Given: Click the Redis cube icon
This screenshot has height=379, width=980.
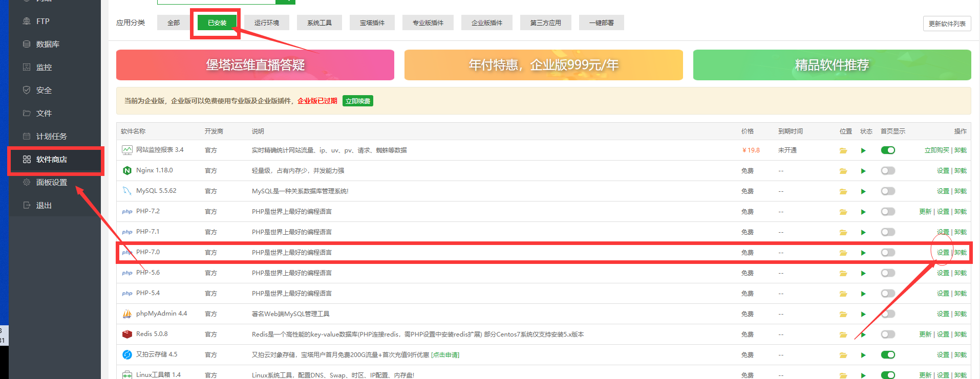Looking at the screenshot, I should pyautogui.click(x=127, y=334).
